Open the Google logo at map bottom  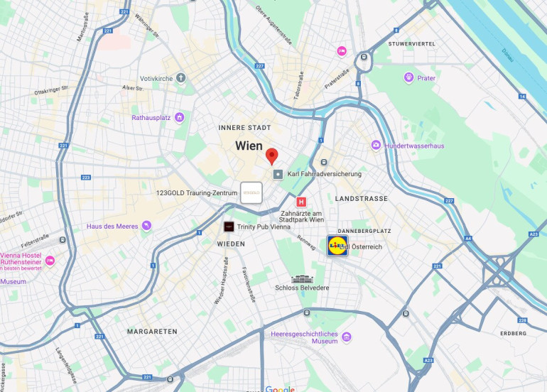280,389
